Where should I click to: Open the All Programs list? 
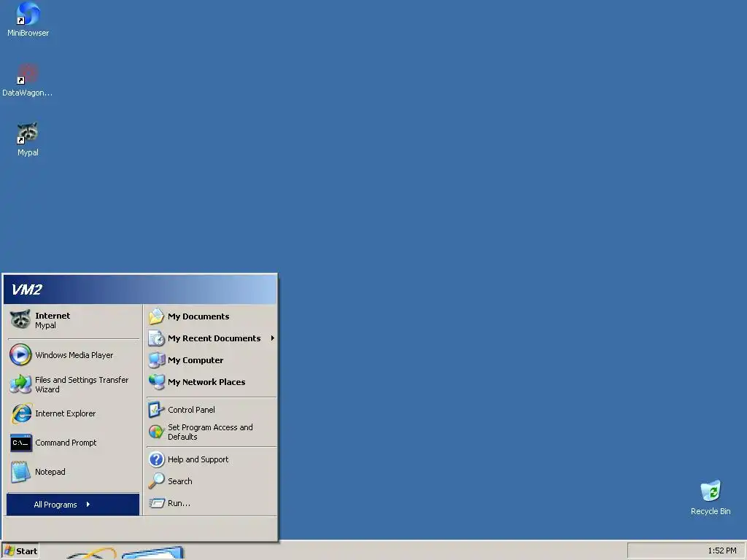[x=73, y=505]
